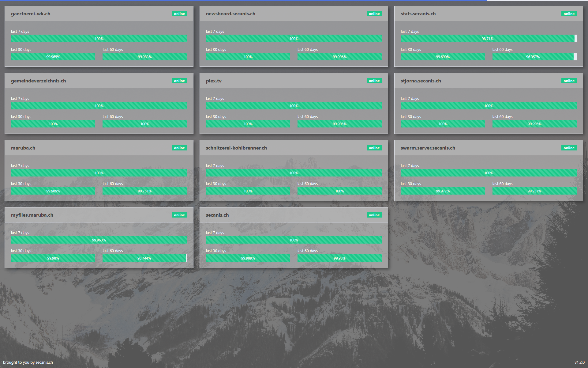
Task: Click the maruba.ch online status badge
Action: (x=179, y=148)
